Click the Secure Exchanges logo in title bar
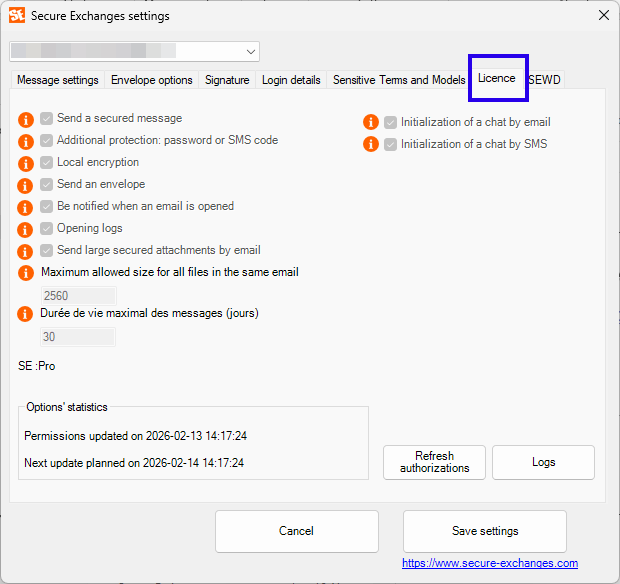 17,15
